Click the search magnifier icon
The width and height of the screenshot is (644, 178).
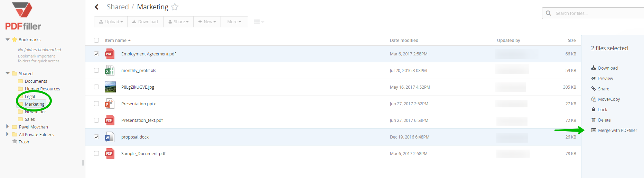548,13
